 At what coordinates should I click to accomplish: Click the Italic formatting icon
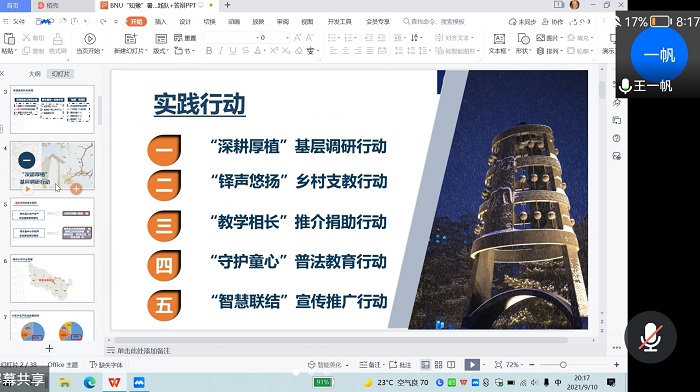tap(221, 50)
